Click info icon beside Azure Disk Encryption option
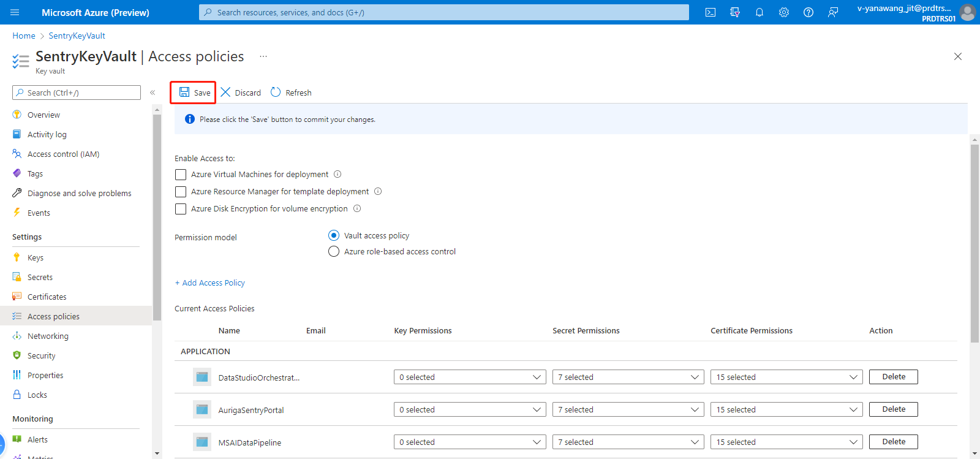This screenshot has height=459, width=980. tap(357, 208)
